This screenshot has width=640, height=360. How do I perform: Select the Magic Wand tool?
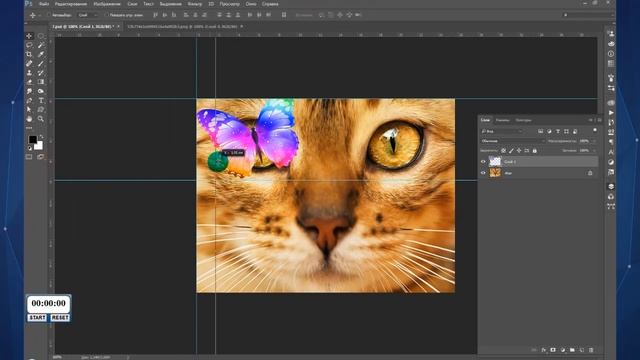click(x=40, y=45)
